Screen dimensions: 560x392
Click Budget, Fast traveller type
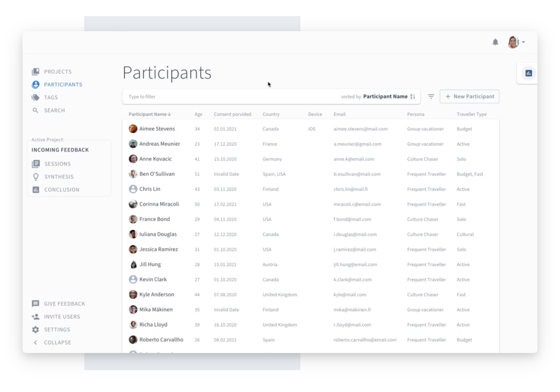coord(470,174)
